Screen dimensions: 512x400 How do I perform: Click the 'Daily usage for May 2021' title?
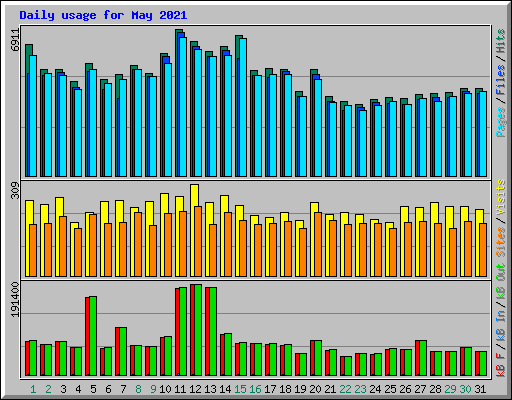coord(103,15)
